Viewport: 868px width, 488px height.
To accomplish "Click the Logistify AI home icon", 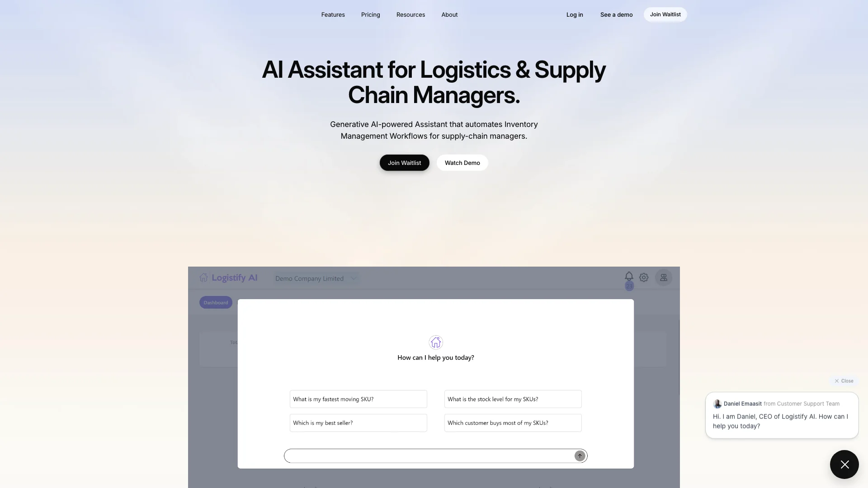I will [203, 277].
